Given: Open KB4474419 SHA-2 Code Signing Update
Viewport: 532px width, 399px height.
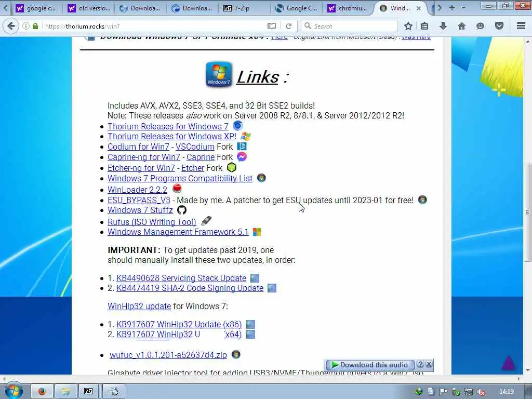Looking at the screenshot, I should pos(190,288).
